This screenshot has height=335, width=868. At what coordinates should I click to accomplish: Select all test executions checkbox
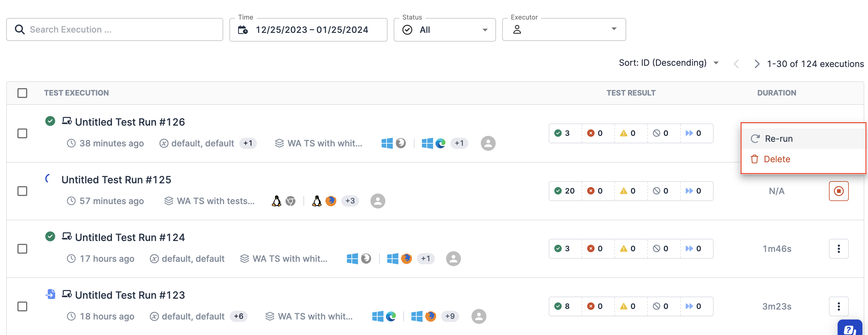pyautogui.click(x=22, y=93)
